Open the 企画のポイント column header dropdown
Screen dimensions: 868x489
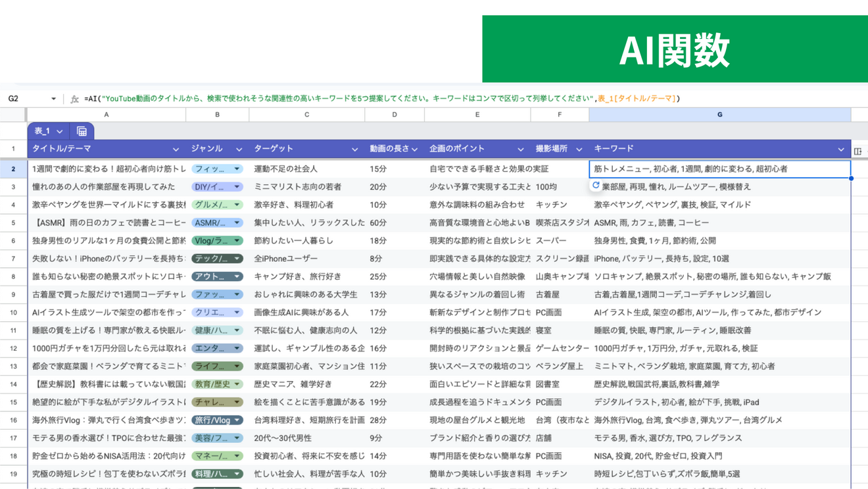tap(520, 149)
